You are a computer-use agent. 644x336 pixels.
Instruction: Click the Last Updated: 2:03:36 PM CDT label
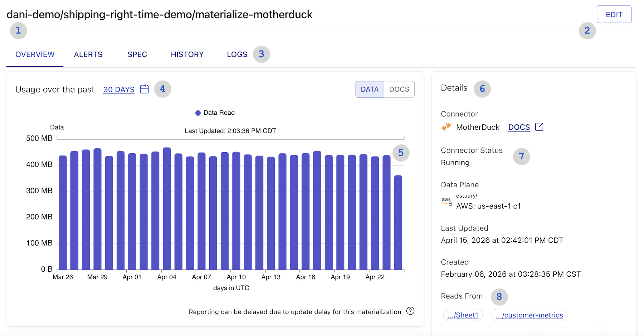(x=230, y=131)
